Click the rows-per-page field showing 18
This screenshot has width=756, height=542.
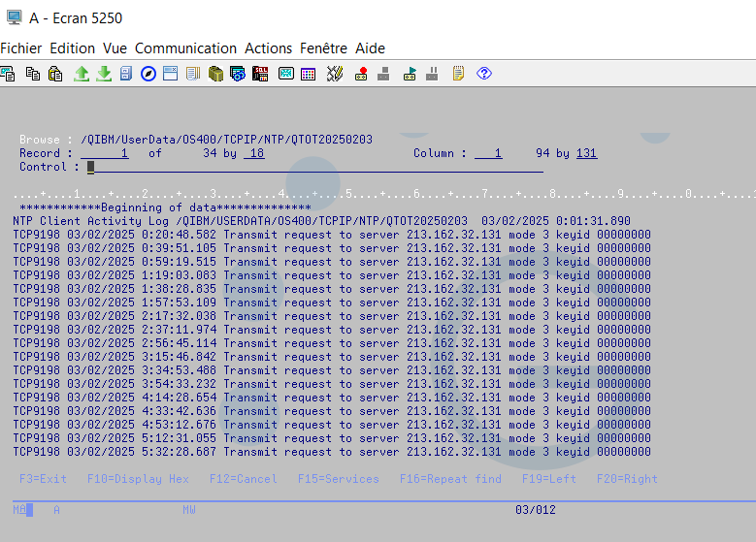(x=254, y=153)
